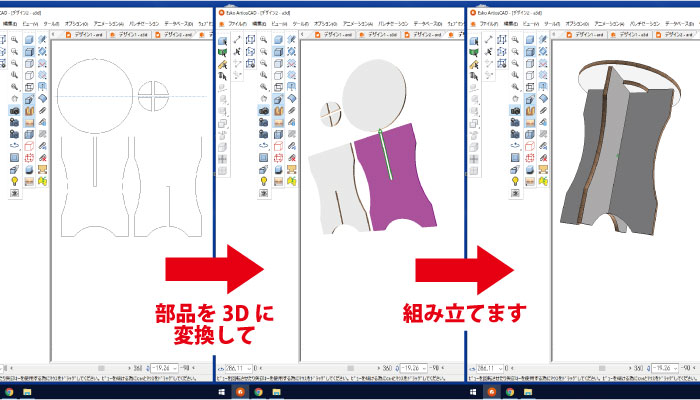Click the tab-scroll left arrow in assembled-stool window
The height and width of the screenshot is (400, 700).
coord(555,34)
